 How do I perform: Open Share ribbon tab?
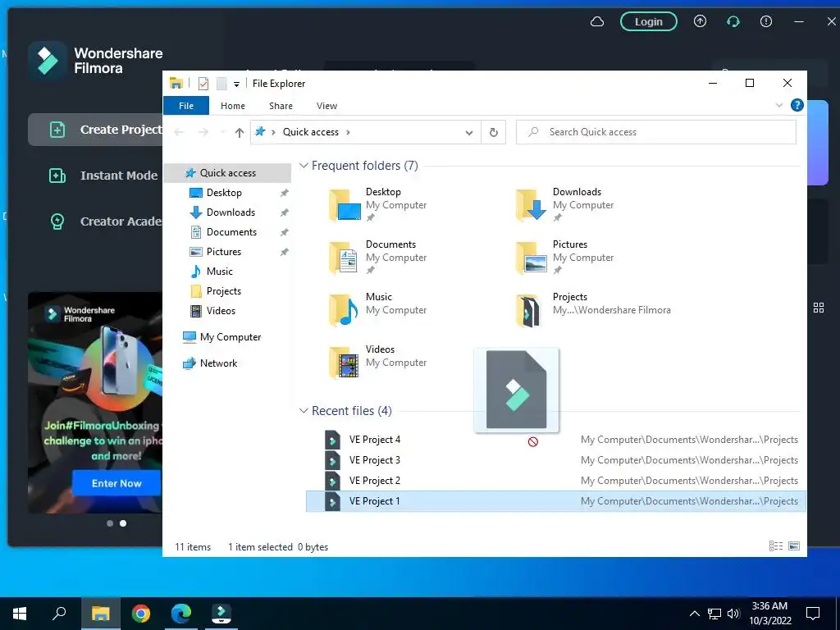tap(281, 106)
